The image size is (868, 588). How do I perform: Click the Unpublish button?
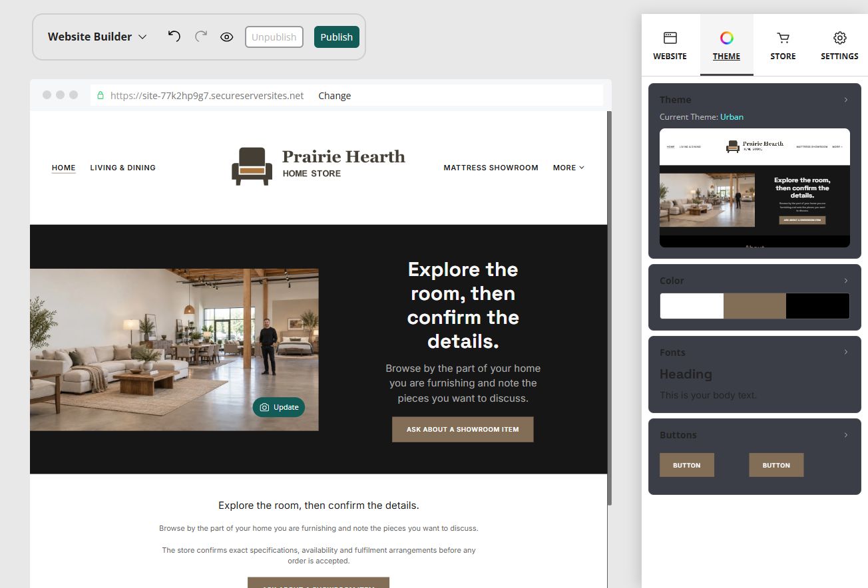tap(274, 37)
